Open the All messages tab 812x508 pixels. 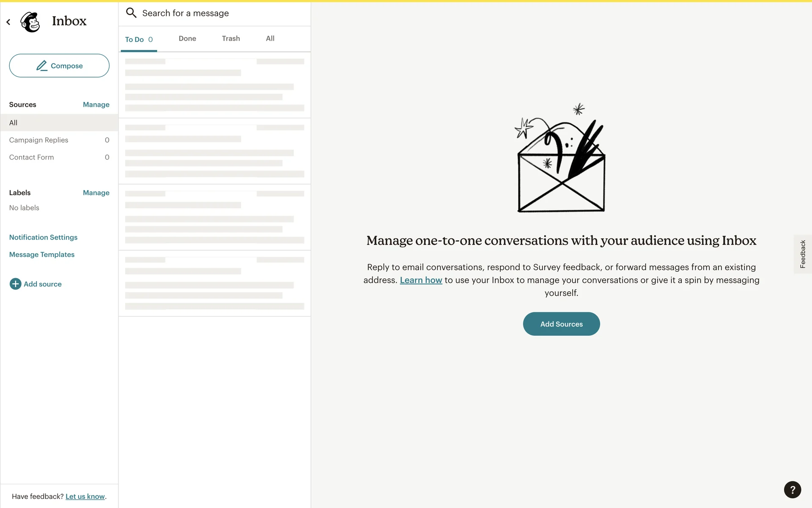270,39
